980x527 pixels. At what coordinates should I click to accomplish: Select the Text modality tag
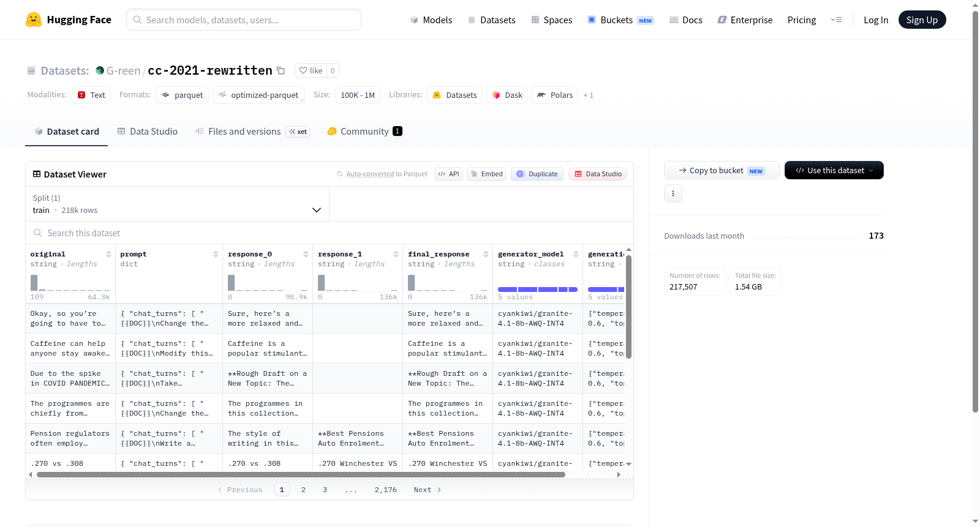[91, 95]
